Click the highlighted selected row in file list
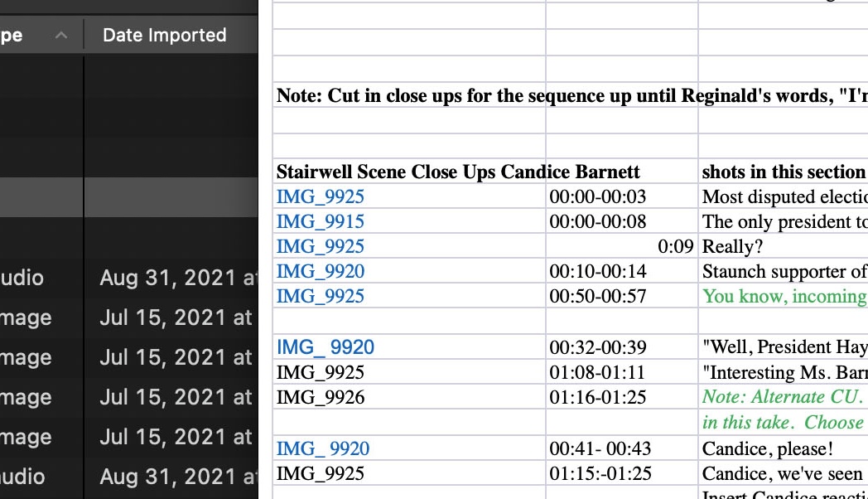The height and width of the screenshot is (499, 868). pos(124,198)
